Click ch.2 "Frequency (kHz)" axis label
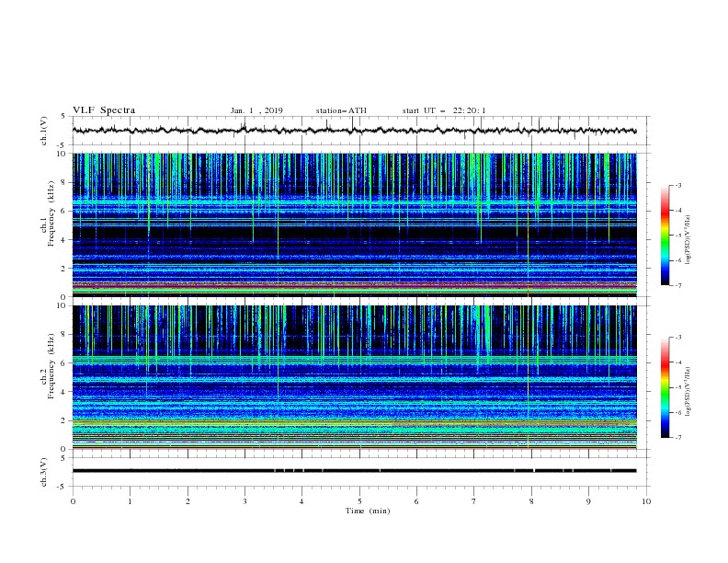 51,366
